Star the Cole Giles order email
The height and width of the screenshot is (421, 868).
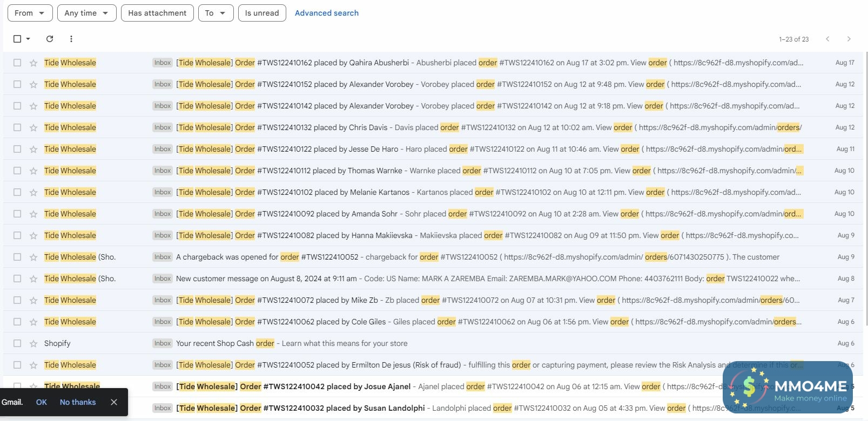[33, 322]
